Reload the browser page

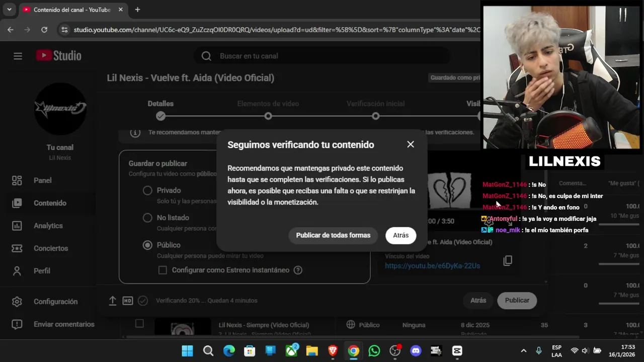tap(44, 30)
